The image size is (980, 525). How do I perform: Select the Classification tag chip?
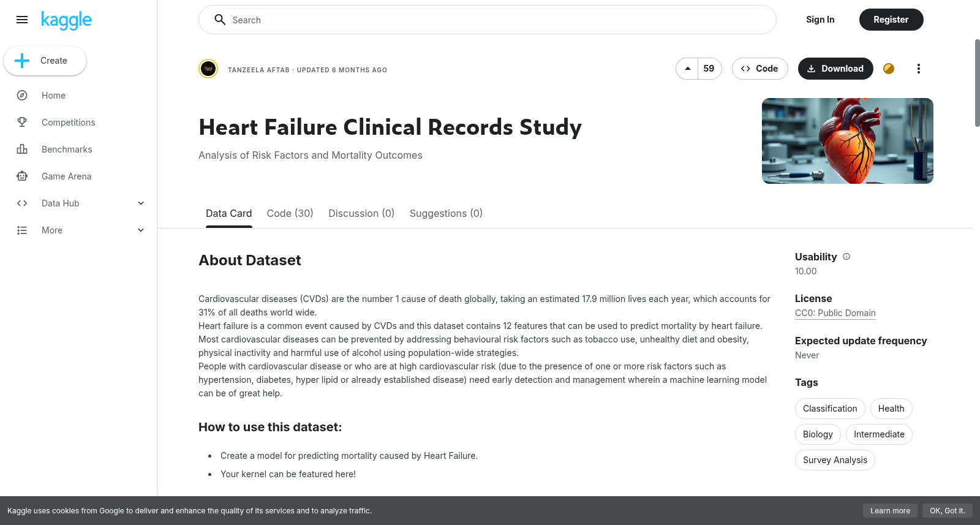[x=830, y=409]
